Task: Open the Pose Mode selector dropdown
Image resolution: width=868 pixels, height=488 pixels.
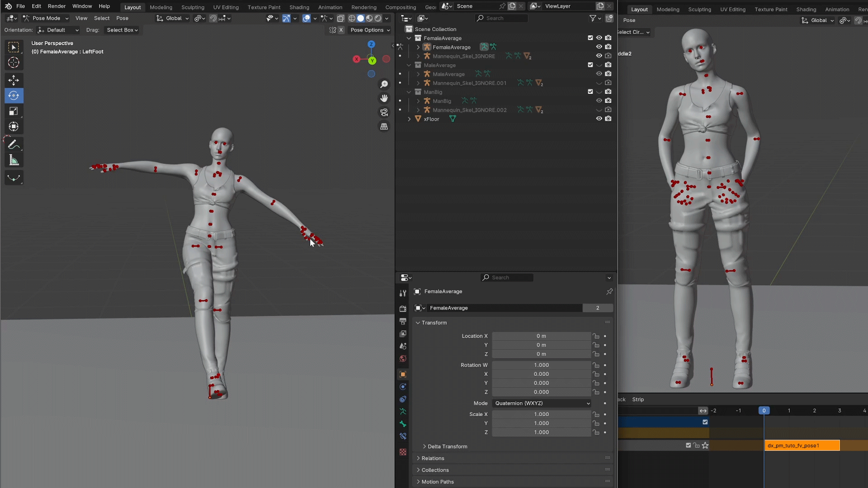Action: tap(46, 18)
